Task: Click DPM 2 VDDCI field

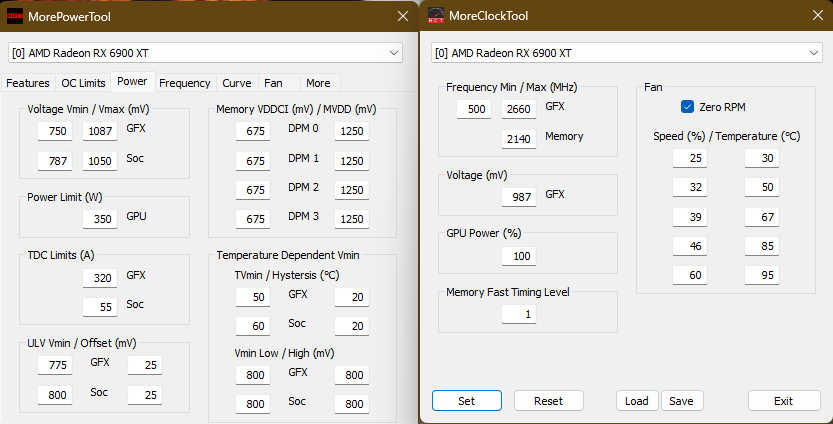Action: coord(253,190)
